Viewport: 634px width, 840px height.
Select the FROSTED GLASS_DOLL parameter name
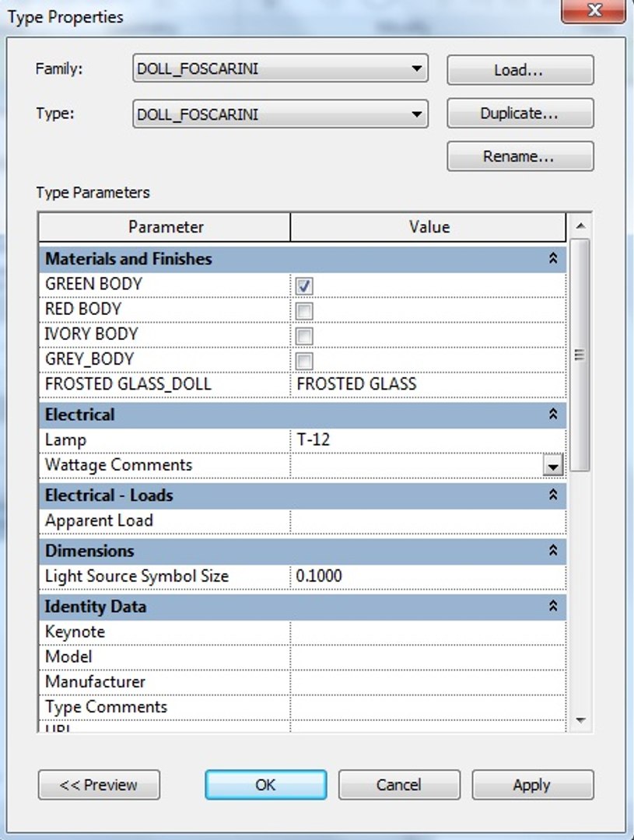coord(128,384)
